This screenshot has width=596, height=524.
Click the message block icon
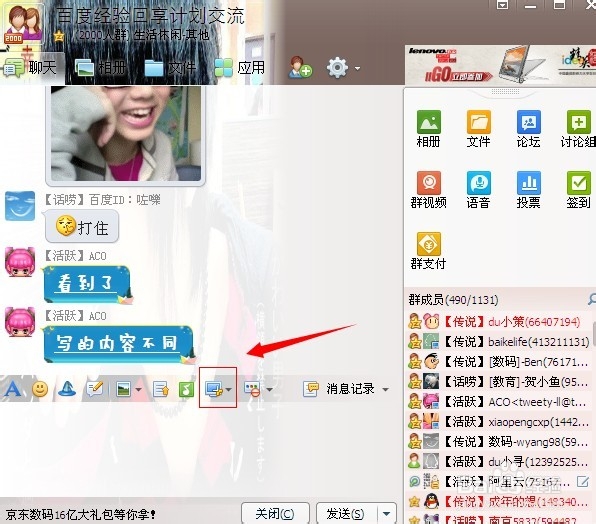click(x=252, y=389)
